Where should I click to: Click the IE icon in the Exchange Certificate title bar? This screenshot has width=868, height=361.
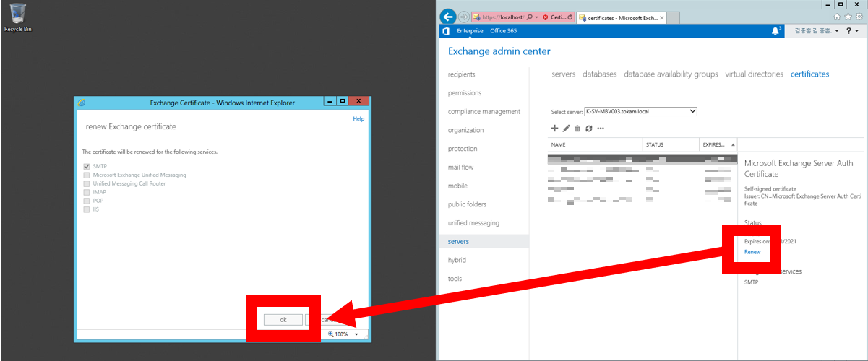pyautogui.click(x=82, y=103)
